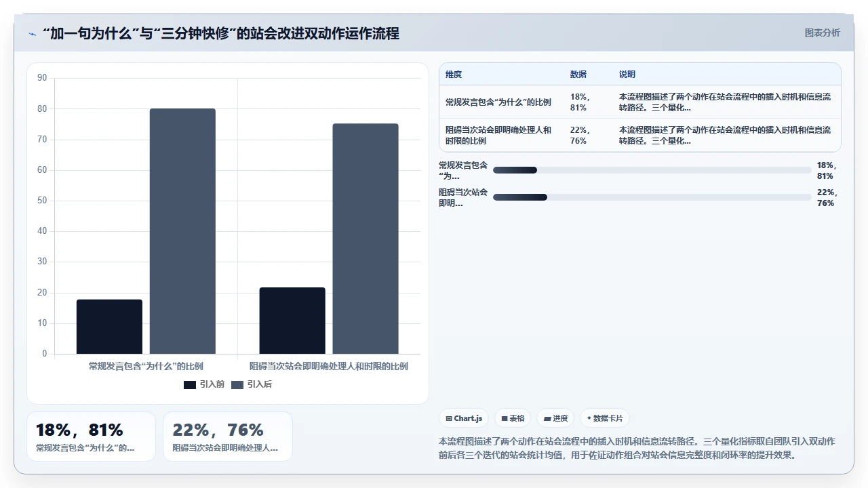The height and width of the screenshot is (488, 868).
Task: Click the lightning icon beside the title
Action: 32,33
